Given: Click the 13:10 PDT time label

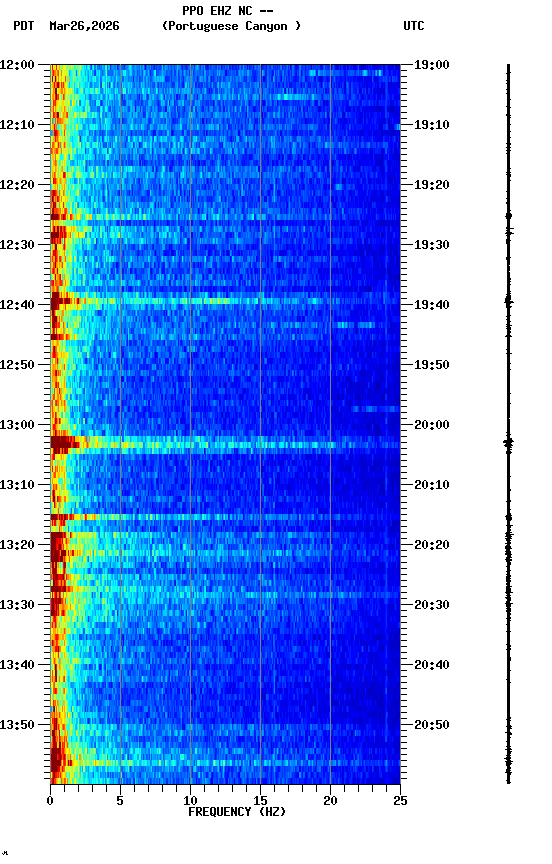Looking at the screenshot, I should (x=17, y=485).
